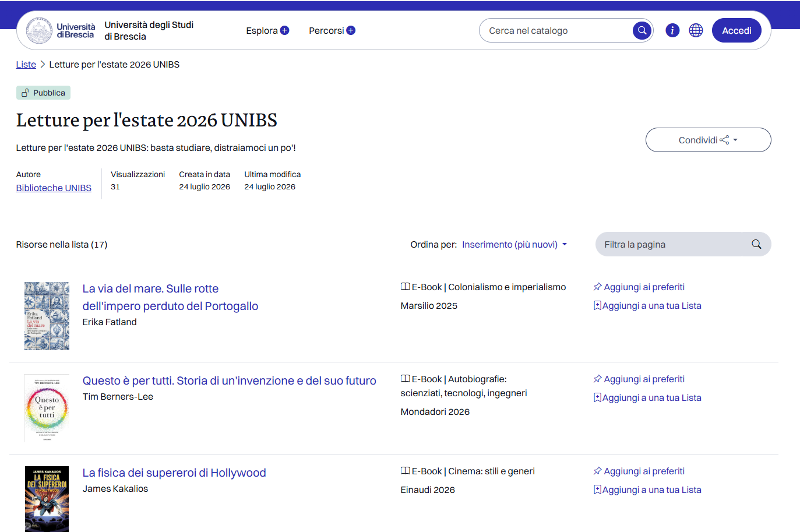Open the Biblioteche UNIBS author link
The image size is (800, 532).
[54, 188]
